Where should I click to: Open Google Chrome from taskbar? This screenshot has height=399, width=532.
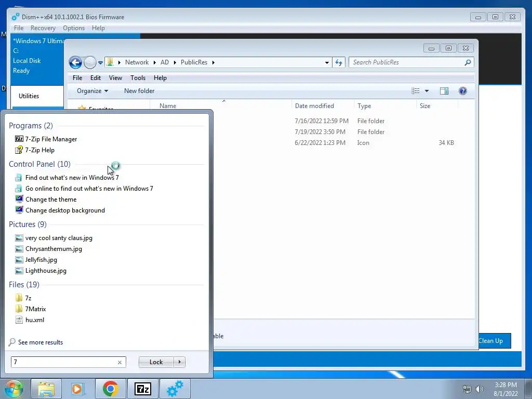pyautogui.click(x=110, y=389)
